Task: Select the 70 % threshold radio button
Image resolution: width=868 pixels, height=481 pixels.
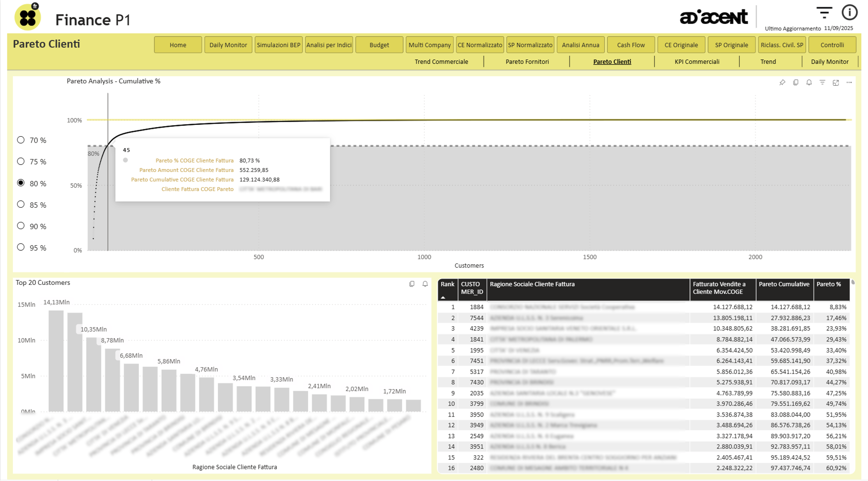Action: (21, 140)
